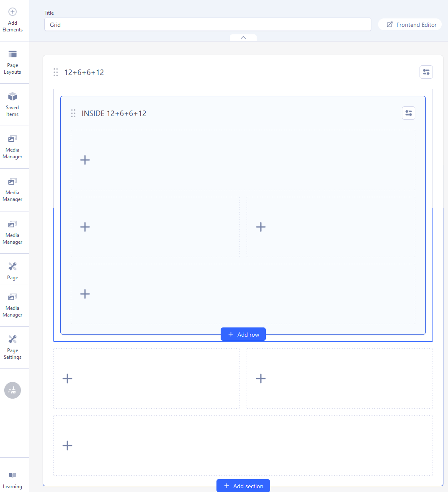Click the 12+6+6+12 section heading

[84, 72]
